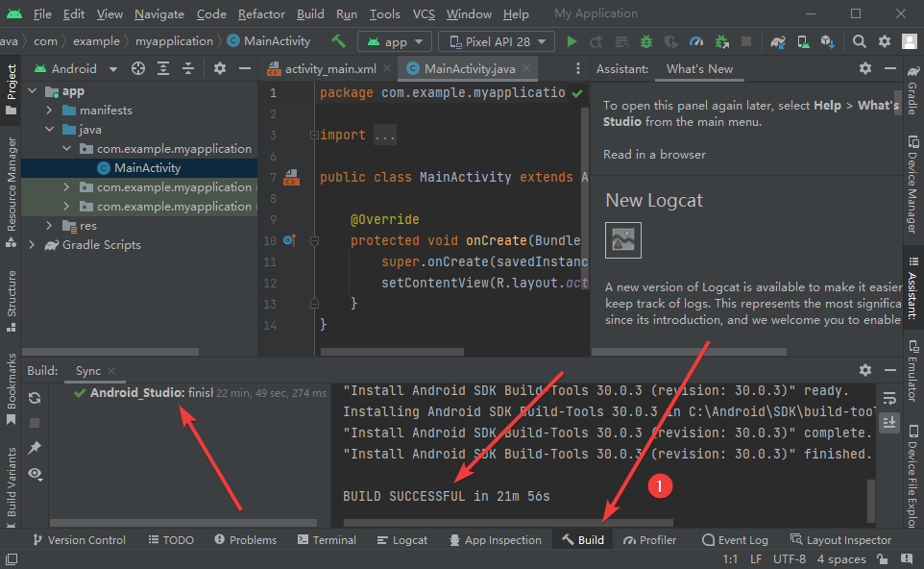Open the Refactor menu
Screen dimensions: 924x569
click(x=261, y=13)
